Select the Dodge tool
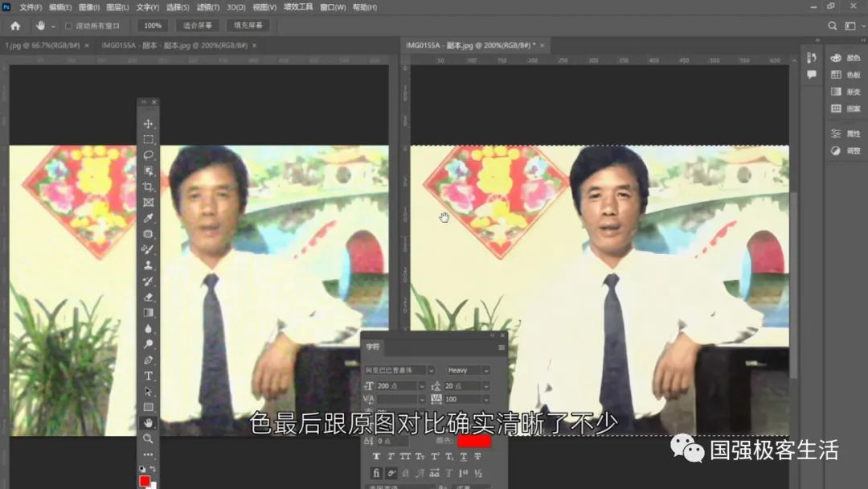The height and width of the screenshot is (489, 868). tap(148, 344)
